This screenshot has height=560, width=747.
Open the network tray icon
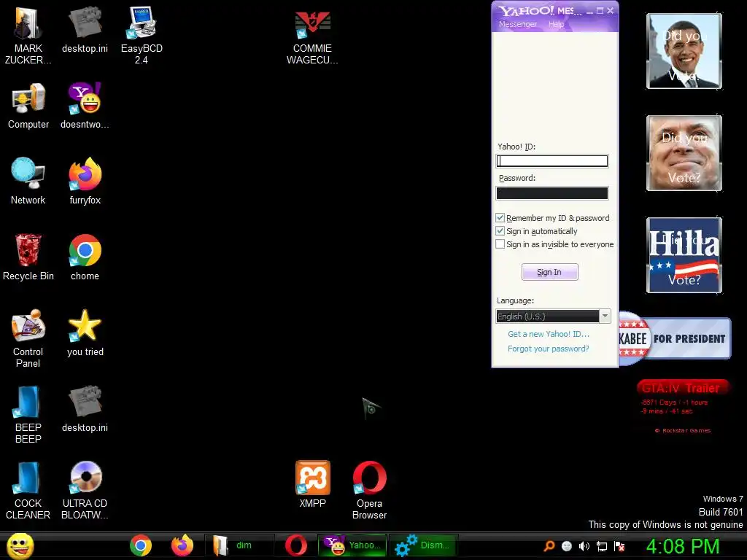tap(602, 546)
